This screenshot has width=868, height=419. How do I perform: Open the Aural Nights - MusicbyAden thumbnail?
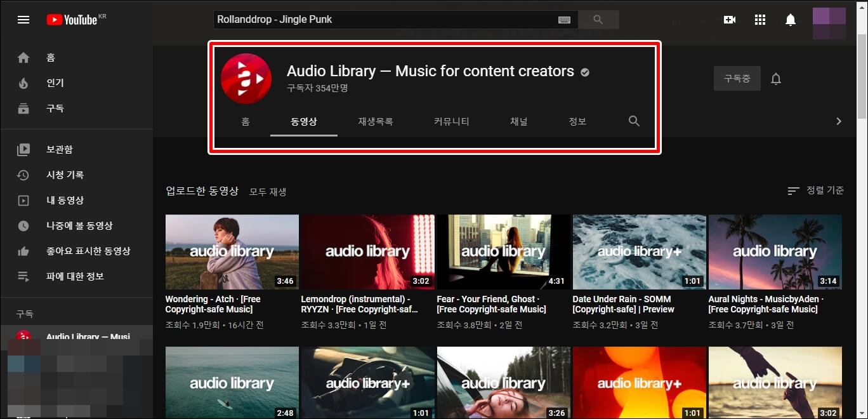(775, 252)
